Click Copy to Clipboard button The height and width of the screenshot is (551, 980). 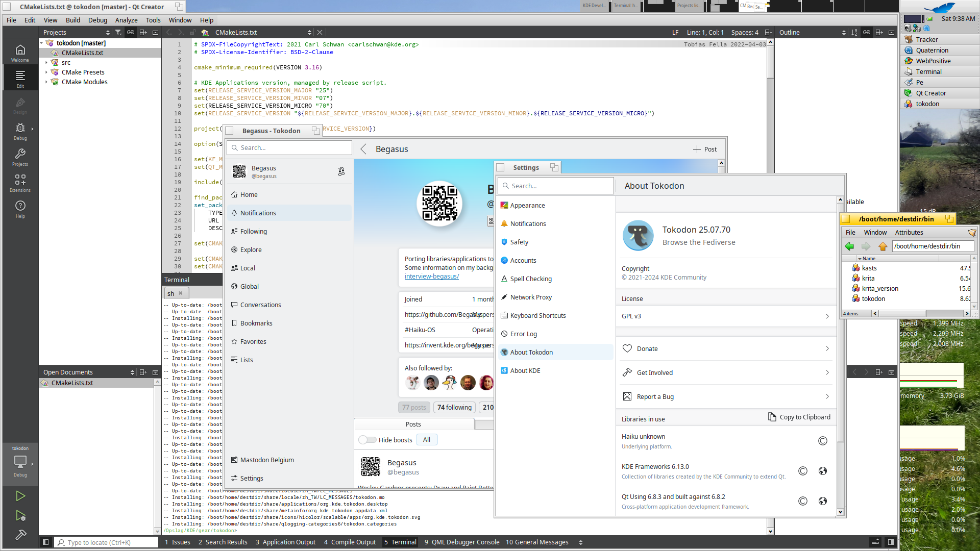(x=799, y=417)
